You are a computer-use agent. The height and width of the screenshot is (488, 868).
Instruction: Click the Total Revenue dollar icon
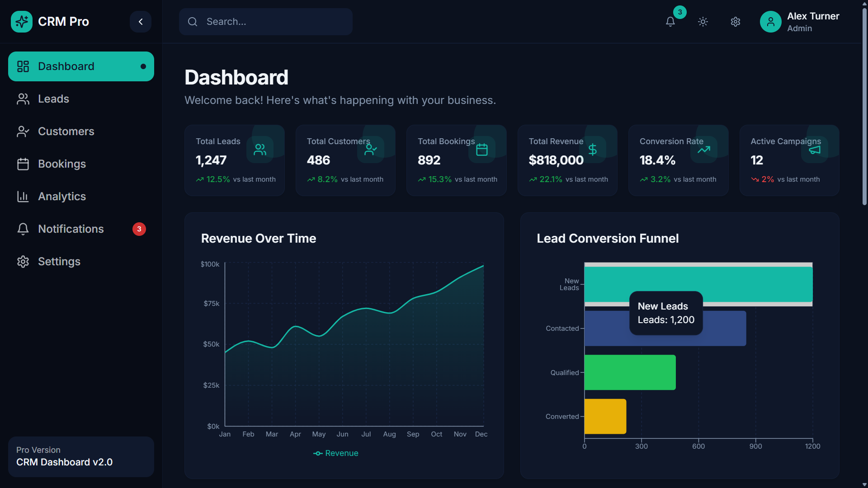tap(593, 150)
